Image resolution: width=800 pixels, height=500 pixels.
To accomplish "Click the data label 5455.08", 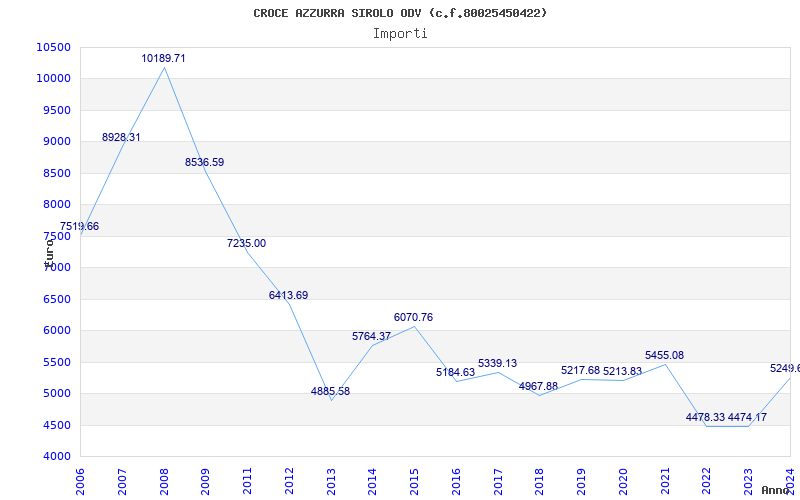I will [664, 355].
